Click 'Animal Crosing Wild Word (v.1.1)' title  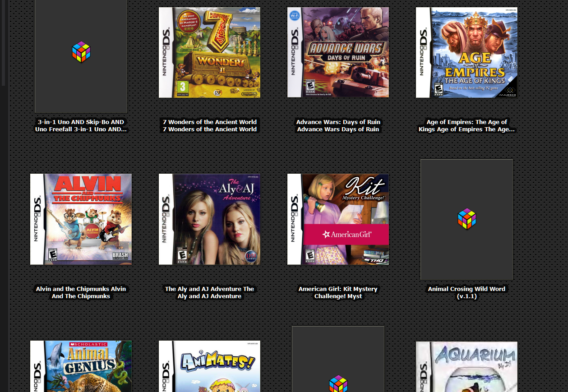point(466,292)
